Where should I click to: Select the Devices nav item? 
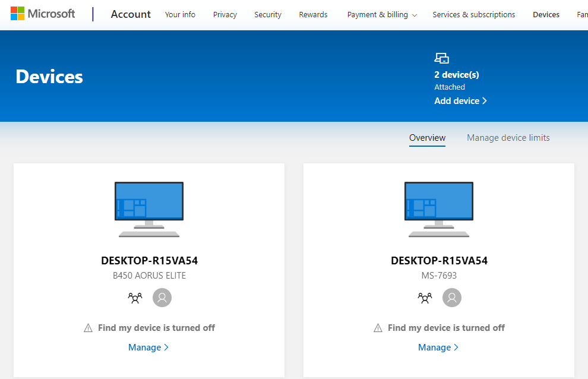coord(546,15)
